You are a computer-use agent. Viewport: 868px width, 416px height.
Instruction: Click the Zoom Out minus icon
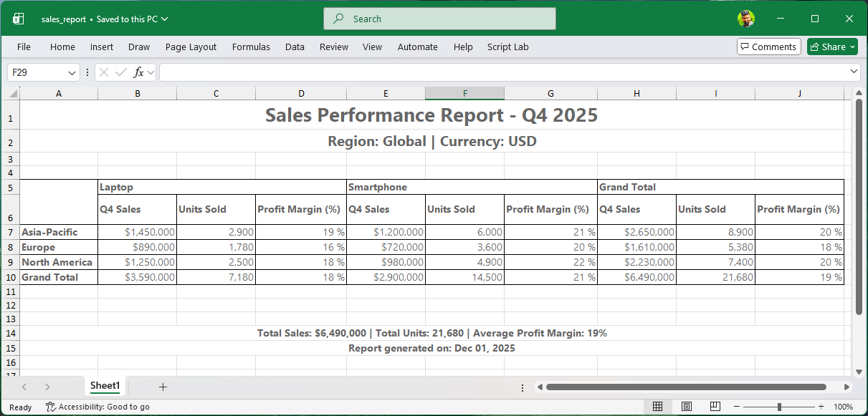pos(736,407)
